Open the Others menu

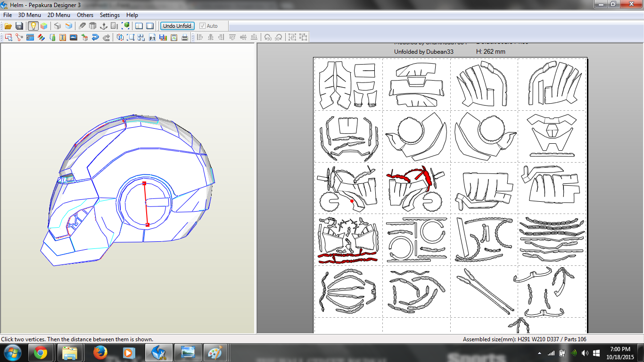[85, 15]
